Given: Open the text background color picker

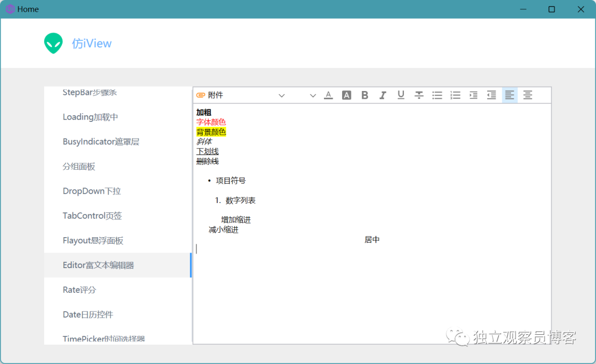Looking at the screenshot, I should [347, 95].
